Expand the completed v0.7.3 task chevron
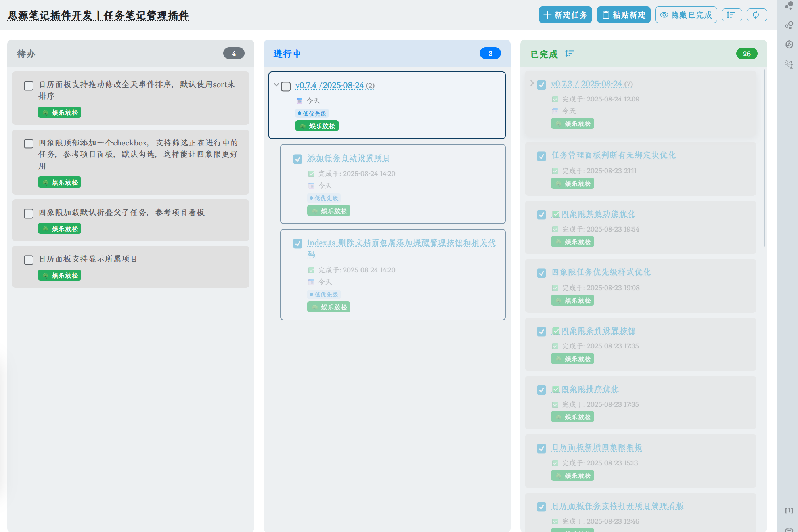The height and width of the screenshot is (532, 798). [532, 83]
